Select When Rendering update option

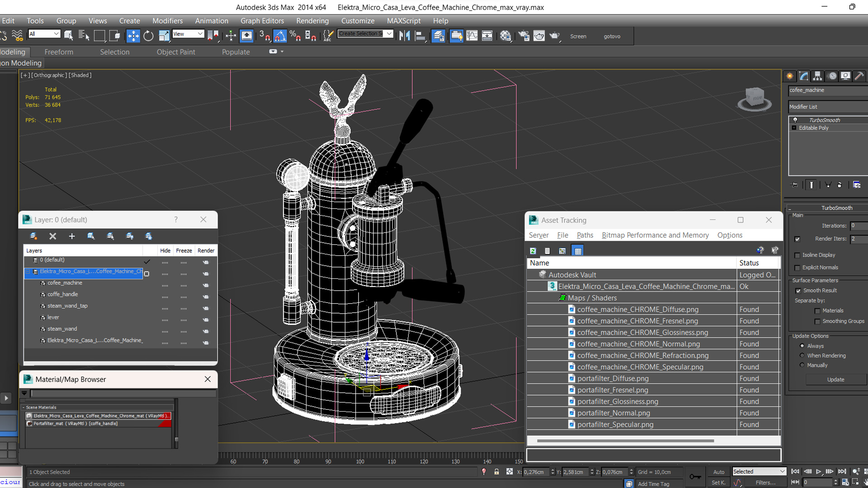[x=802, y=356]
